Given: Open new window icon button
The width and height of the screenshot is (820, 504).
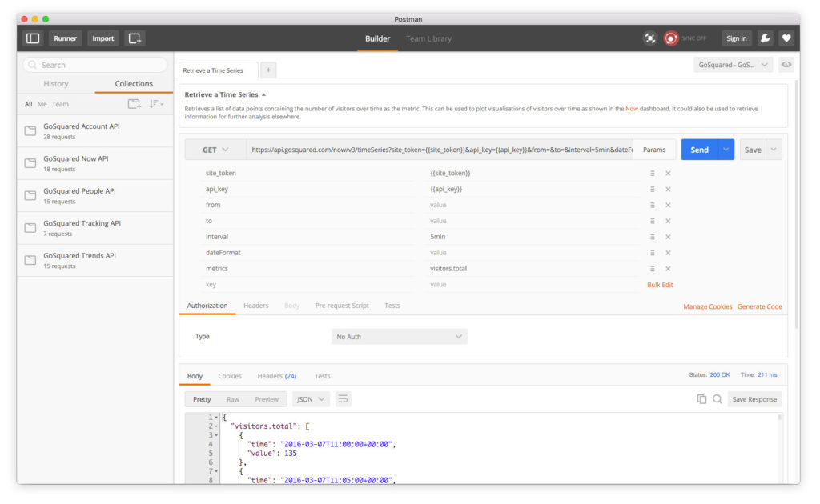Looking at the screenshot, I should click(x=135, y=38).
